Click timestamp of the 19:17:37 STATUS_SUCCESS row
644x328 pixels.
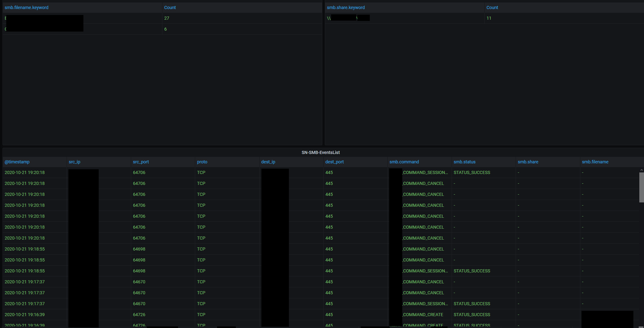pos(25,304)
